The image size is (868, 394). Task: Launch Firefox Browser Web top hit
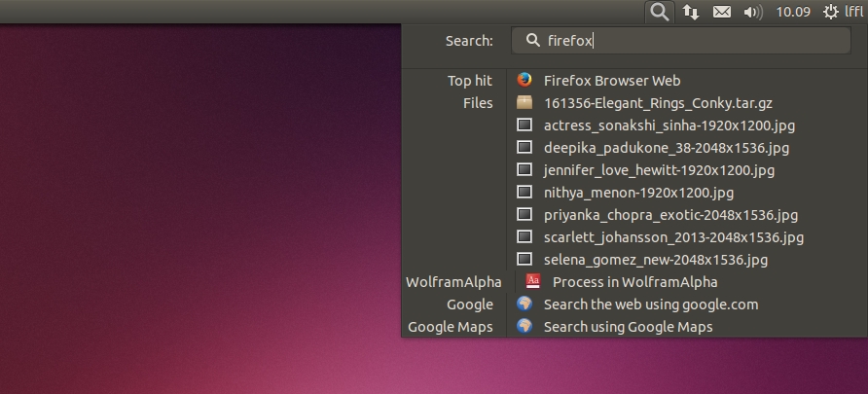tap(612, 81)
